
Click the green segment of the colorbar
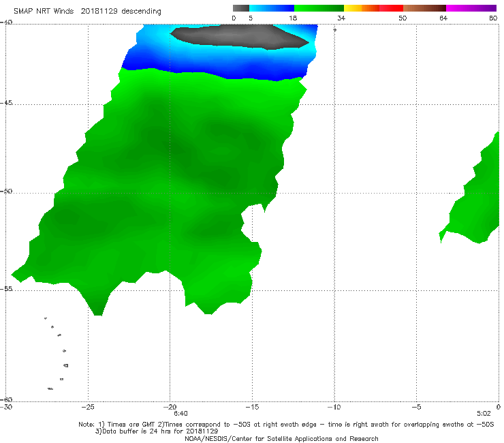[319, 8]
